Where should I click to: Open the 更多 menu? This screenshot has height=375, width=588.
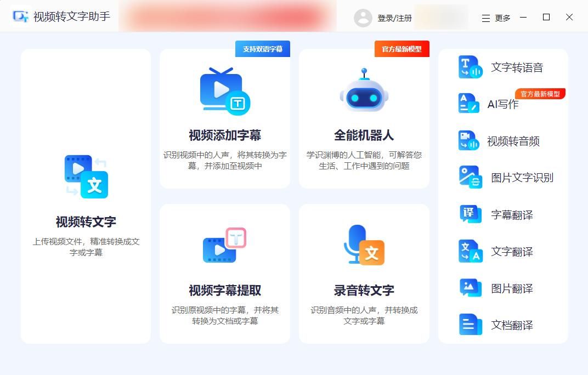coord(496,18)
